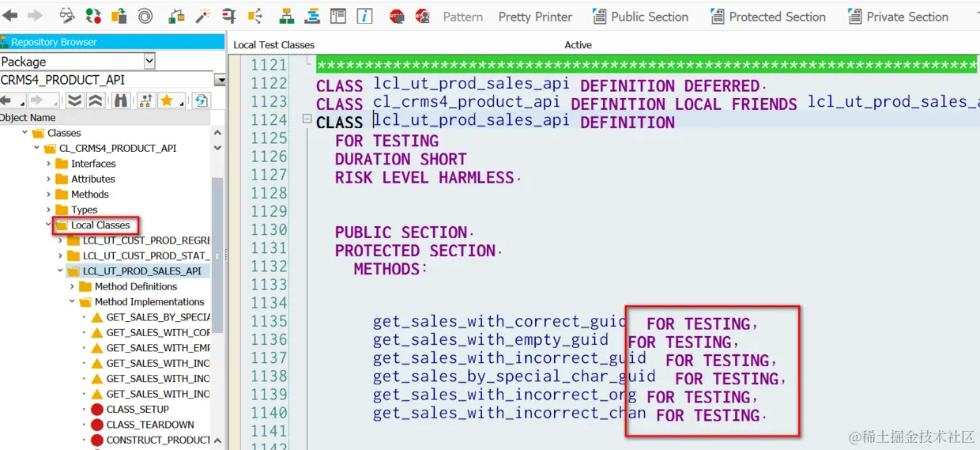The width and height of the screenshot is (980, 450).
Task: Click line number 1135 in the editor
Action: 269,321
